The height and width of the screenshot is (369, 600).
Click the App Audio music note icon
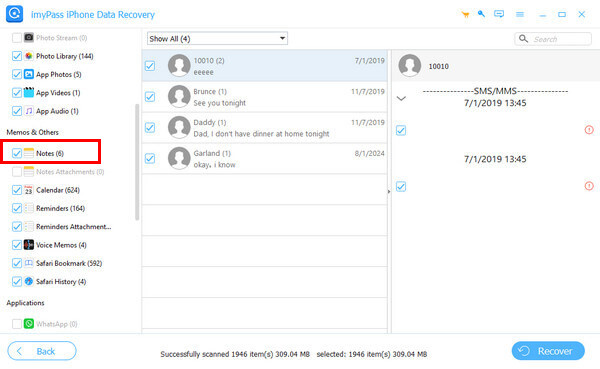29,111
